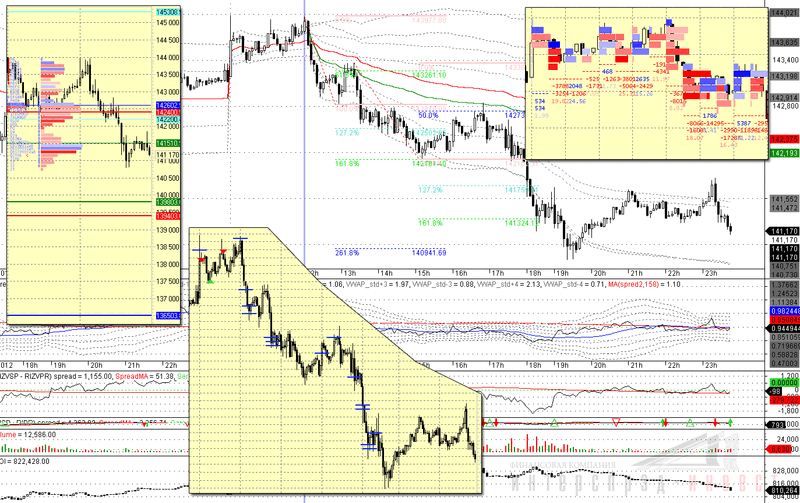Click the blue 142602 level tag
Viewport: 800px width, 503px height.
(x=167, y=106)
